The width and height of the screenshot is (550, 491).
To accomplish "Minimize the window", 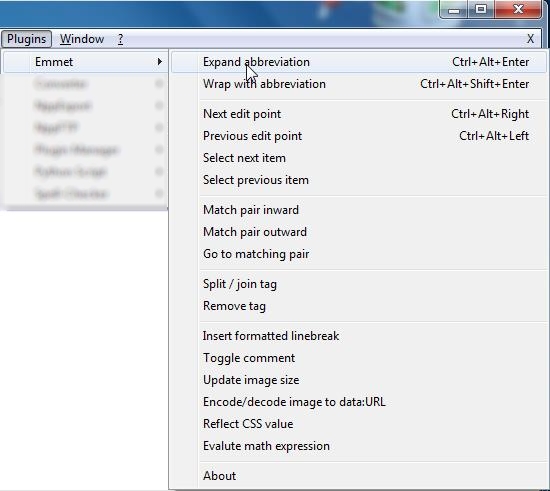I will point(454,9).
